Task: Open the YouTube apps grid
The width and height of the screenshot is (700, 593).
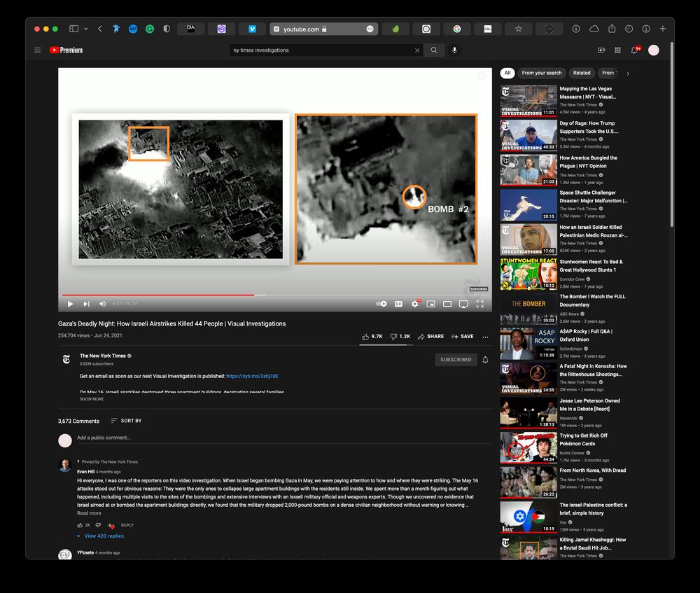Action: click(618, 50)
